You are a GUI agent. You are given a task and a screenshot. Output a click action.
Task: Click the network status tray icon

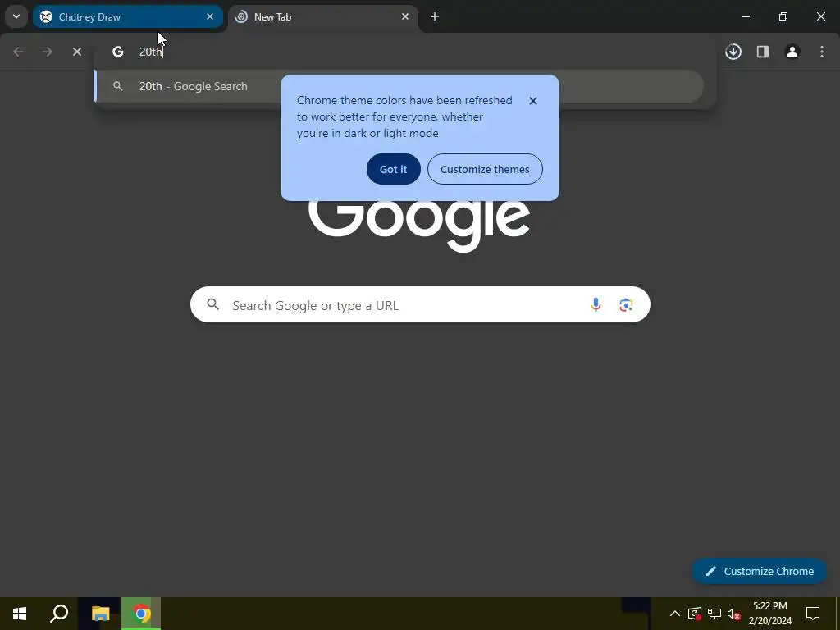714,614
